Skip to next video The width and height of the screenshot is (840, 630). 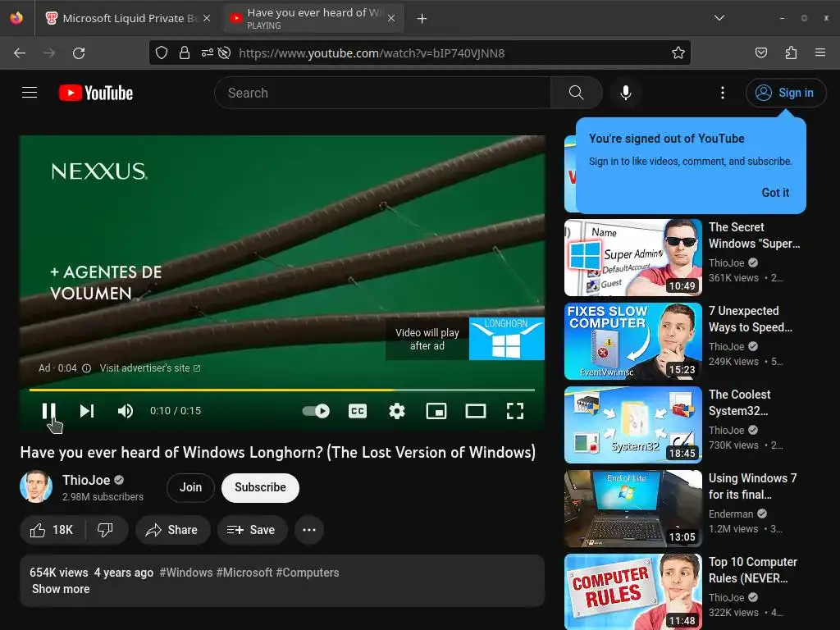coord(87,411)
